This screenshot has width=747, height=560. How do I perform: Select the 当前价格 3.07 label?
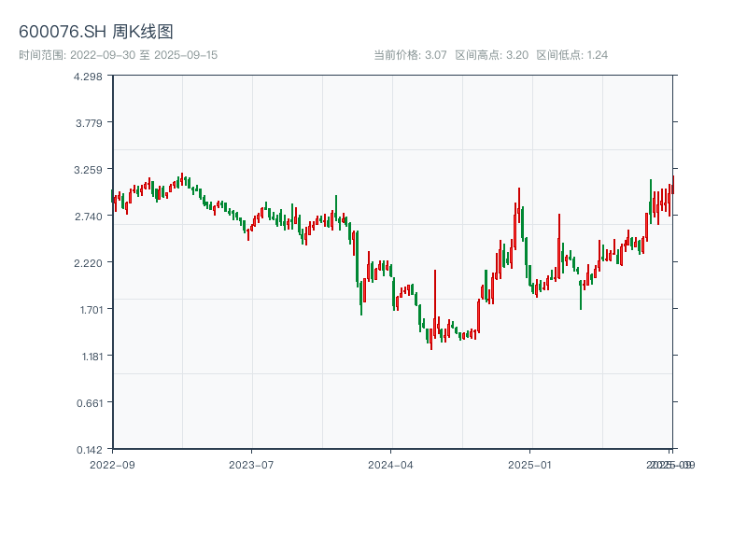pos(410,55)
